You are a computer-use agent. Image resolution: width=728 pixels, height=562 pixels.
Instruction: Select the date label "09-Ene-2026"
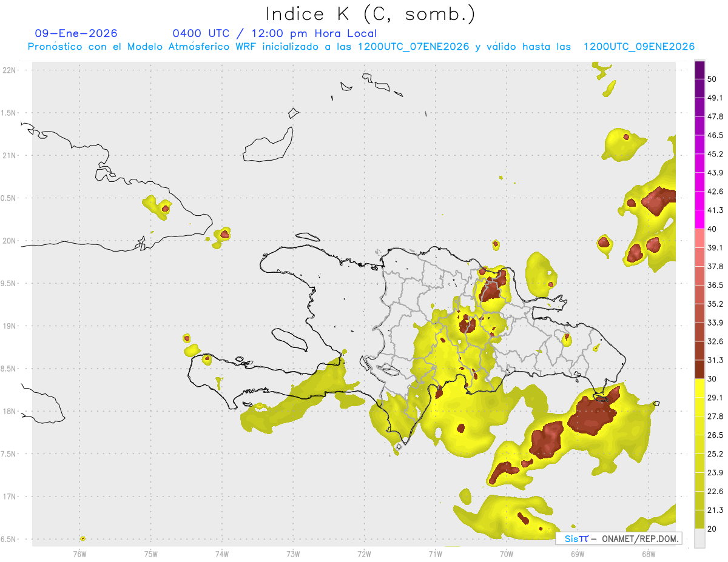coord(76,33)
